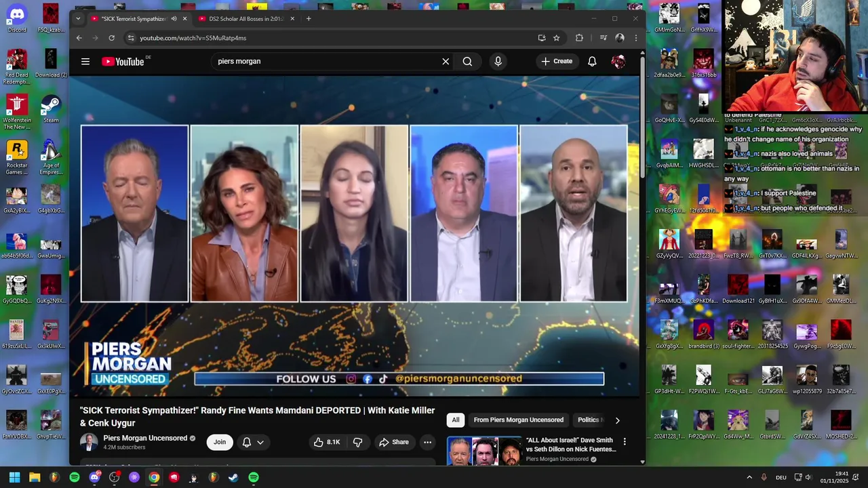Select Steam desktop shortcut
868x488 pixels.
point(51,108)
